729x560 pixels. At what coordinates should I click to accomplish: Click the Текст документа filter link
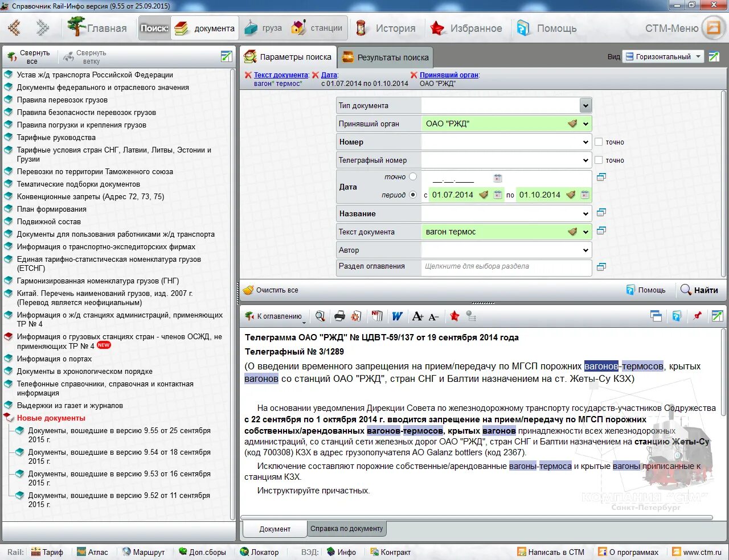(281, 75)
